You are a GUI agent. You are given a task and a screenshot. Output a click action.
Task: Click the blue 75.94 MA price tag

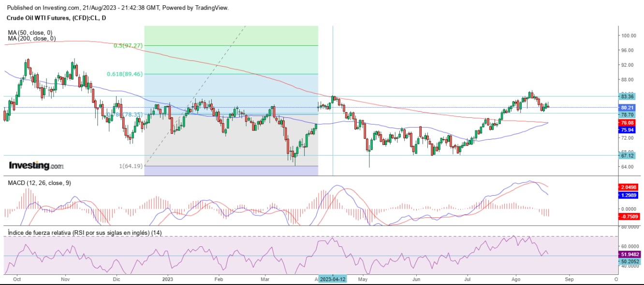point(628,129)
